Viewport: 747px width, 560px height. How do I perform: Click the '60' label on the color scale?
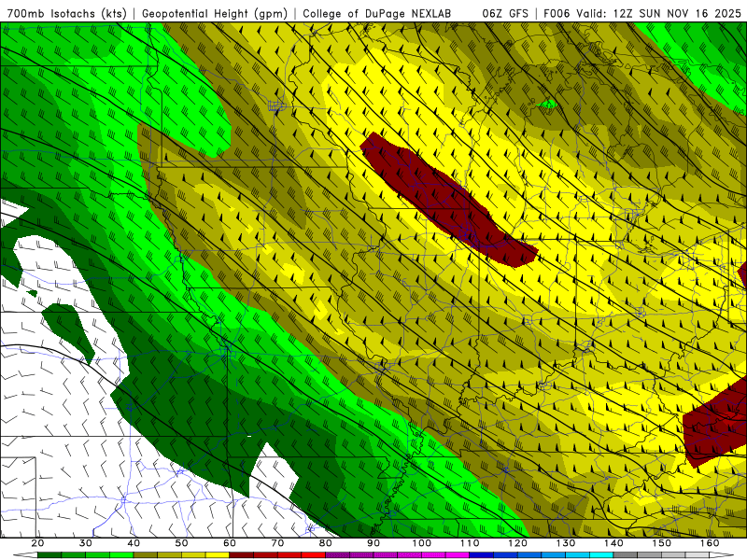[x=230, y=543]
